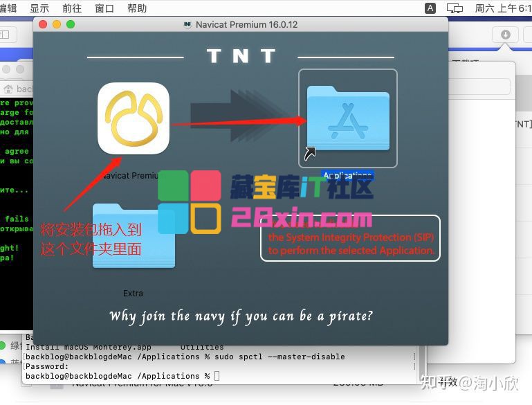Open the Extra folder
This screenshot has height=405, width=532.
[134, 236]
